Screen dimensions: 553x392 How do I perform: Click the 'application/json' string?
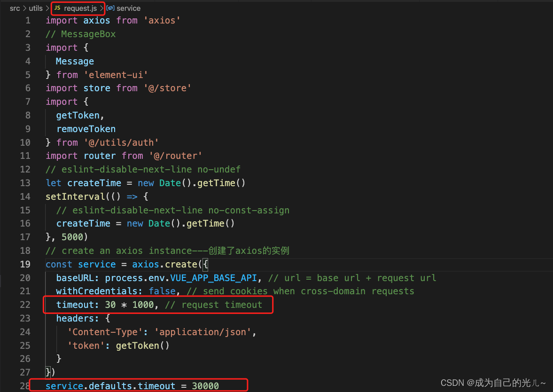click(203, 332)
